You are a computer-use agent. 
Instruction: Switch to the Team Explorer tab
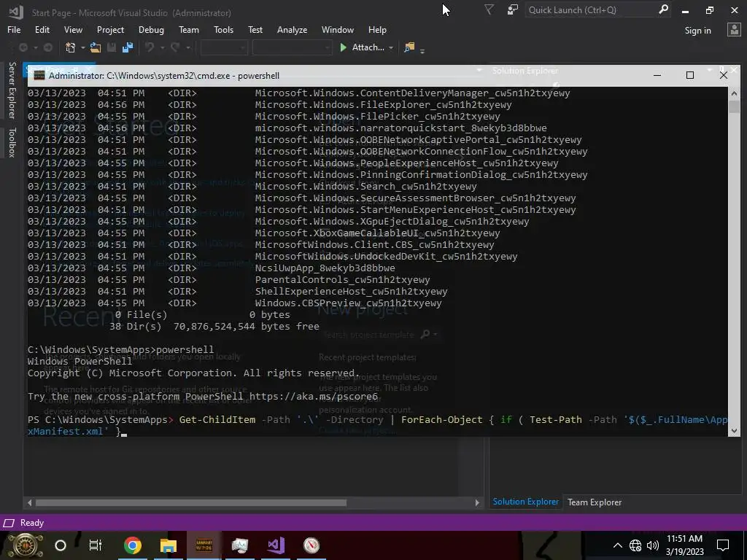click(594, 502)
